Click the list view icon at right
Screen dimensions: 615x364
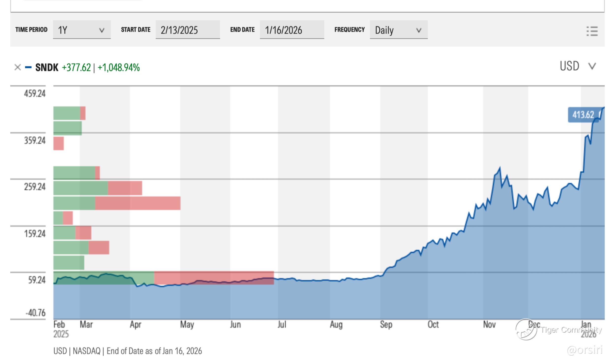[x=592, y=31]
